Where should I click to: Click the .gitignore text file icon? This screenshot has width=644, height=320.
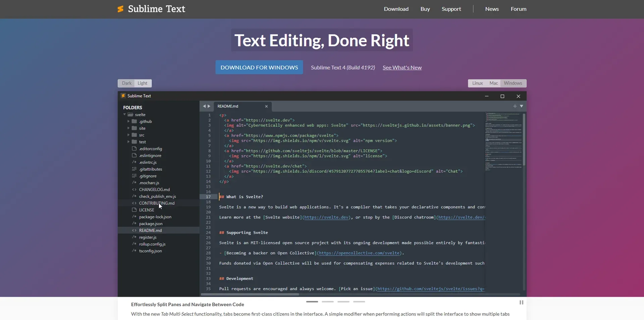click(x=134, y=176)
